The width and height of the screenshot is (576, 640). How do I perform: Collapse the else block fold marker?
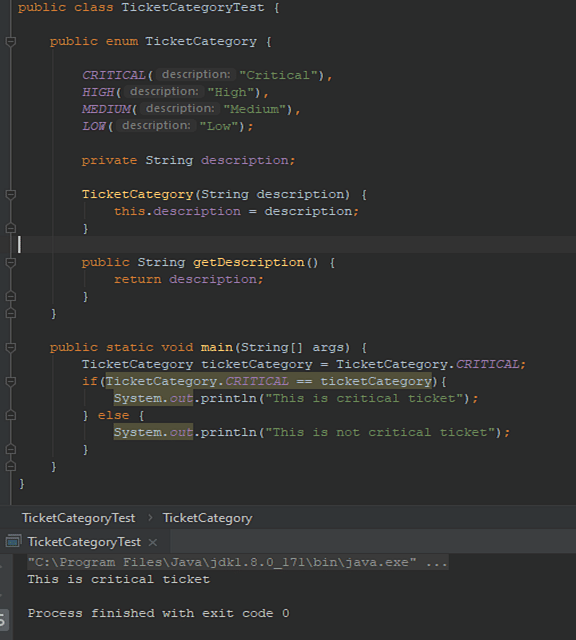(x=11, y=416)
